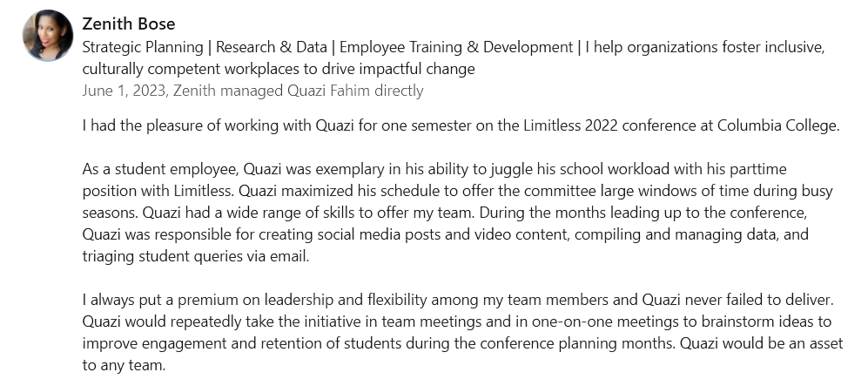Click the line 'triaging student queries via email'
Viewport: 868px width, 386px height.
pyautogui.click(x=195, y=256)
